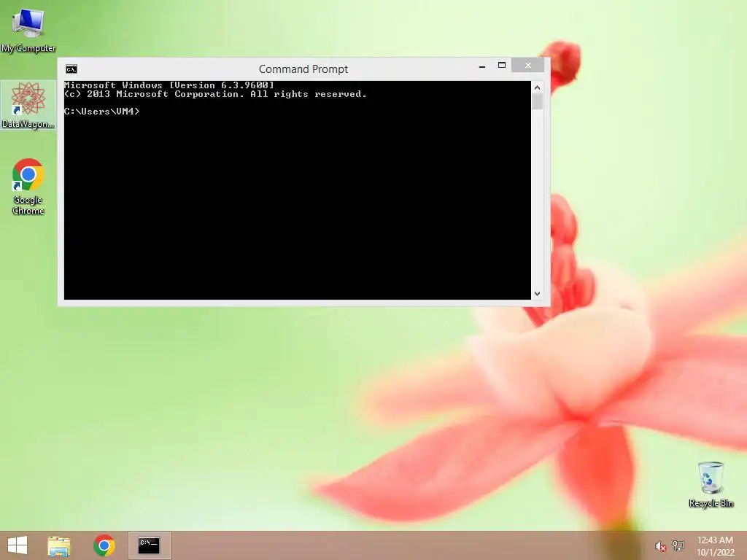The width and height of the screenshot is (747, 560).
Task: Click the Command Prompt title text
Action: tap(303, 69)
